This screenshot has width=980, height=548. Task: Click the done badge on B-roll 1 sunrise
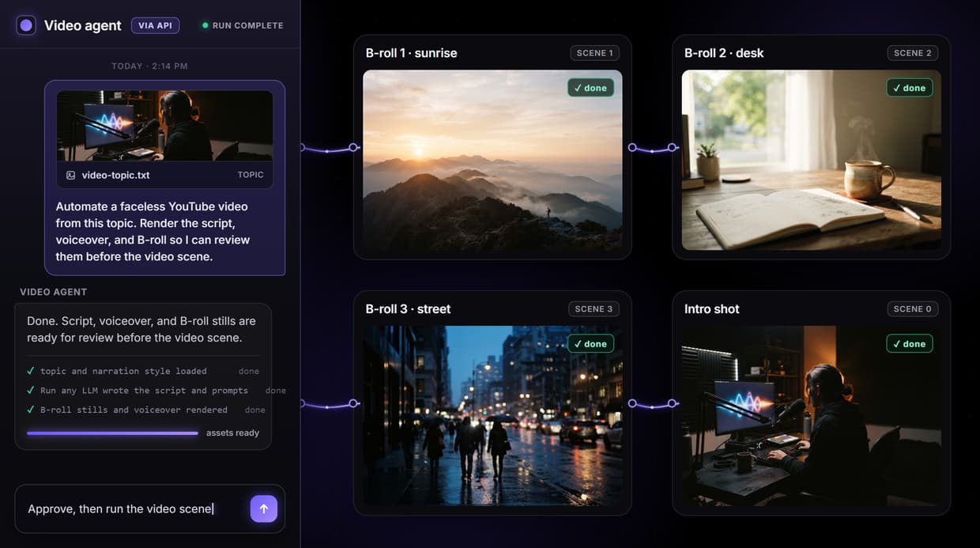point(590,88)
